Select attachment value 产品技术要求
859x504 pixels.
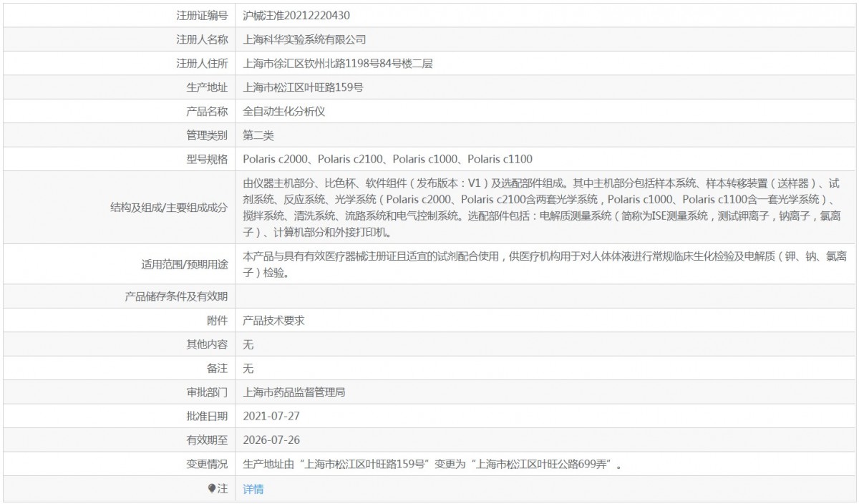[274, 320]
